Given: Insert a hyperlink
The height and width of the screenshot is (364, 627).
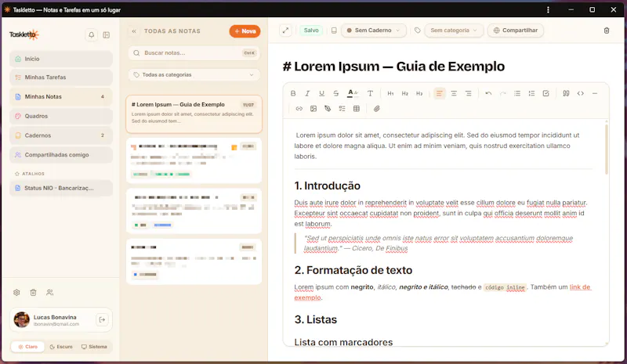Looking at the screenshot, I should (299, 109).
